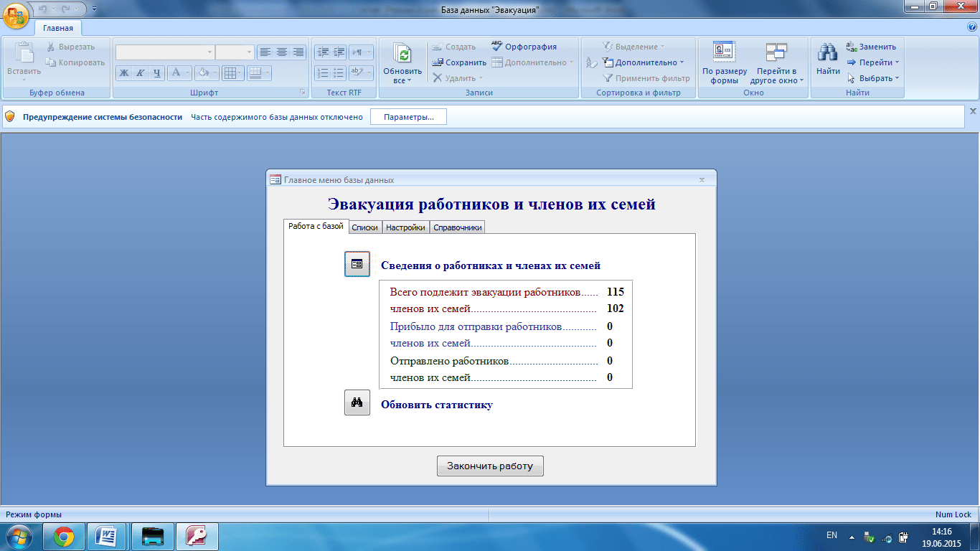
Task: Click the binoculars icon to refresh statistics
Action: (357, 403)
